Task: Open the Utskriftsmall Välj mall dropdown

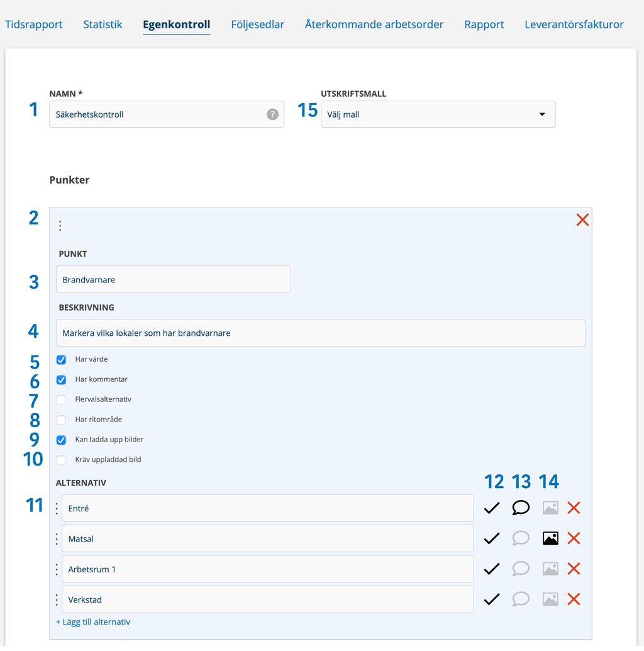Action: pyautogui.click(x=438, y=114)
